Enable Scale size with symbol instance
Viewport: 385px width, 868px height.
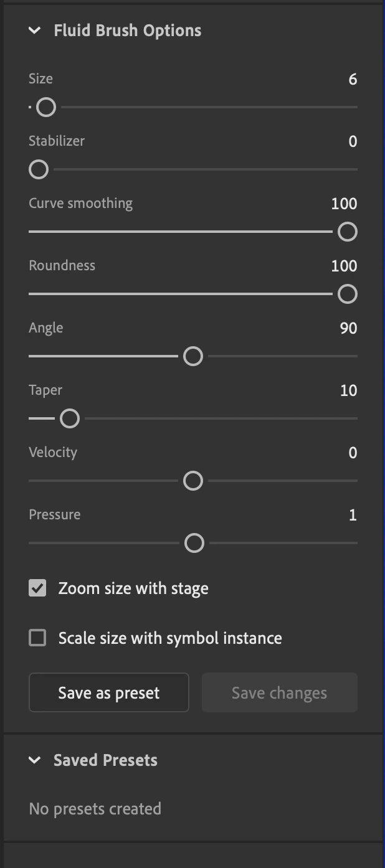tap(38, 638)
